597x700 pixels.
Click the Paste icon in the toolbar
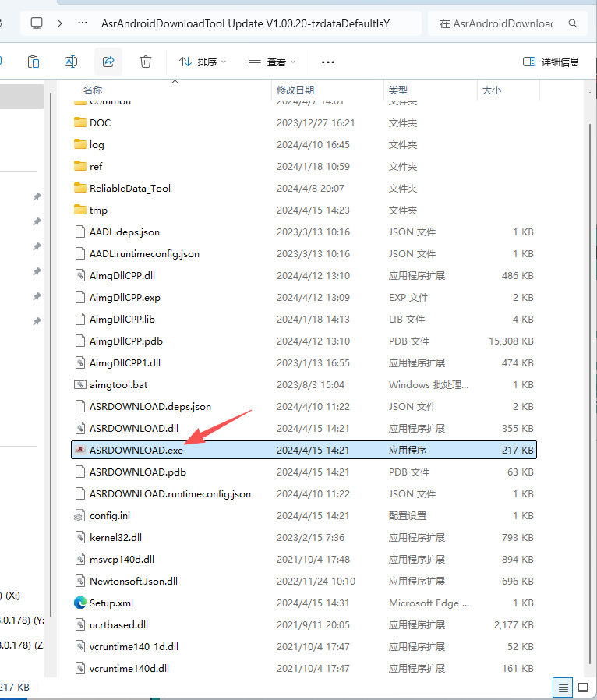click(x=33, y=62)
